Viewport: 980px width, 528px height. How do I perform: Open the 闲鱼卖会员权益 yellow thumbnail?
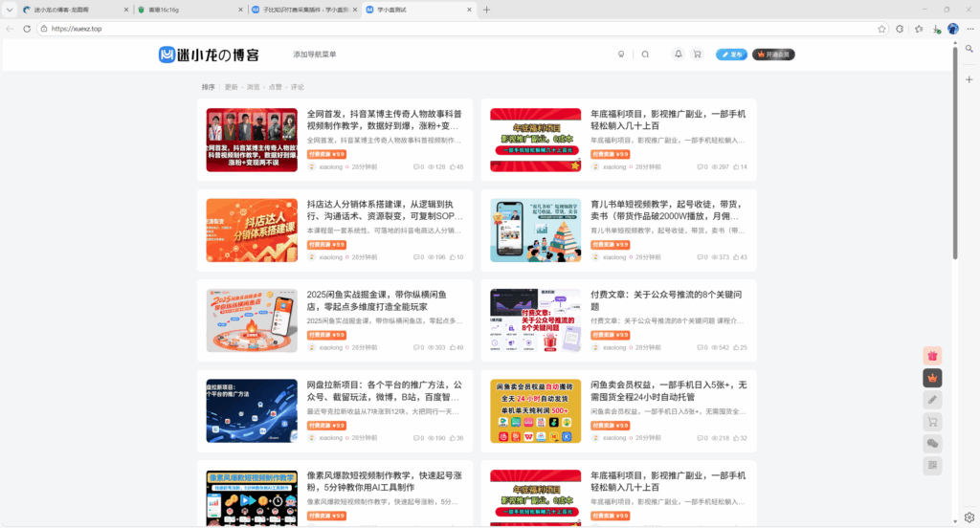tap(536, 411)
